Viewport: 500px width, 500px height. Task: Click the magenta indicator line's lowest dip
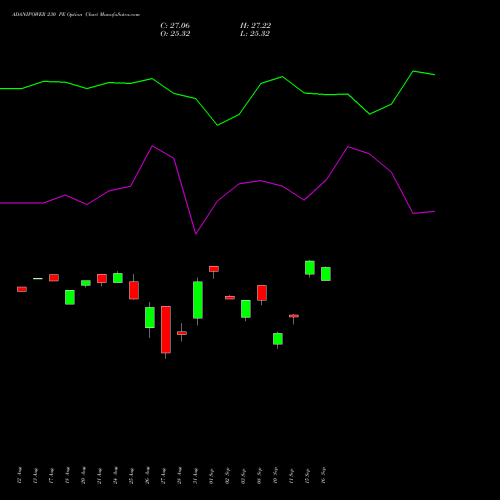click(196, 234)
